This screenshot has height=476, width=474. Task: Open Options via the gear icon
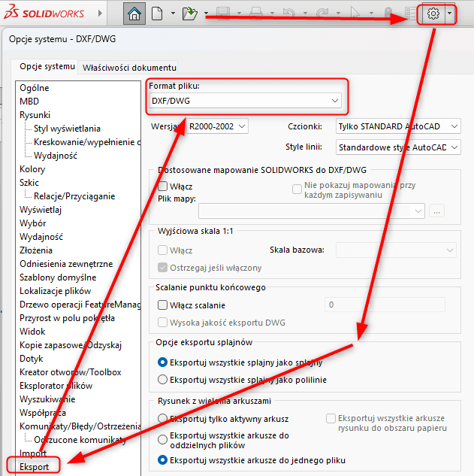click(432, 14)
